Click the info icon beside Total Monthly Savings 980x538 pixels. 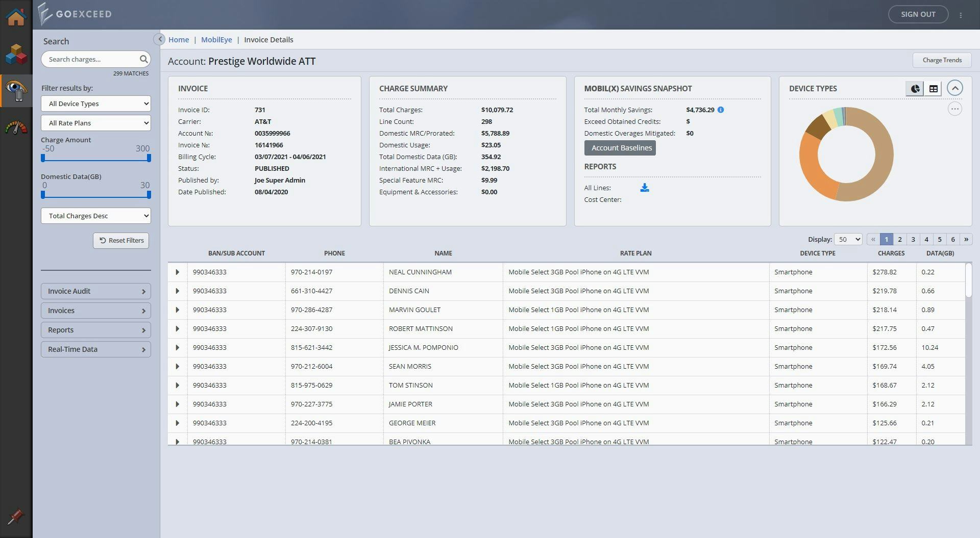(x=721, y=110)
